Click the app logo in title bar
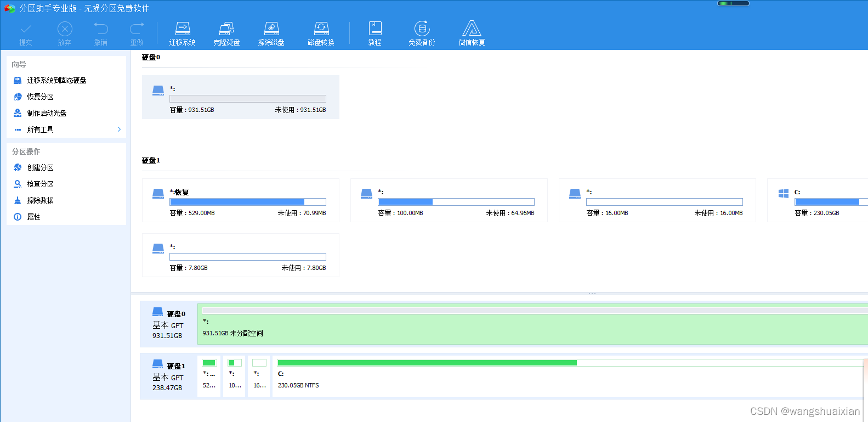This screenshot has height=422, width=868. [9, 8]
